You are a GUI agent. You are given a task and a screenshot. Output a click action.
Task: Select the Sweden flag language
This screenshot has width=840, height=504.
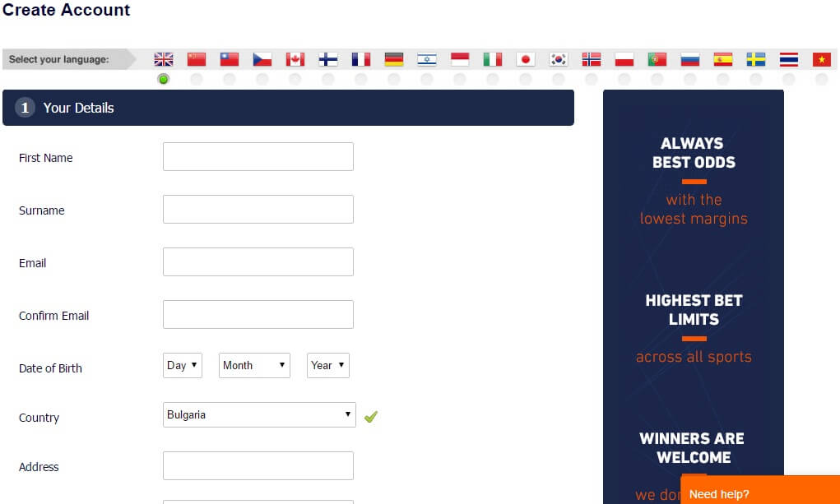[x=756, y=59]
